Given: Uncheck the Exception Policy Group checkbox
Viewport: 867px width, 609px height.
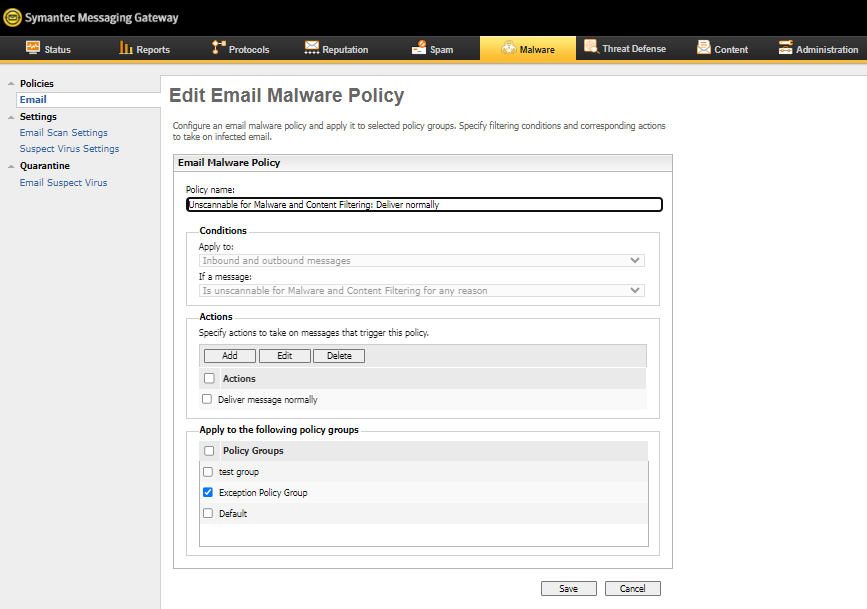Looking at the screenshot, I should [208, 493].
